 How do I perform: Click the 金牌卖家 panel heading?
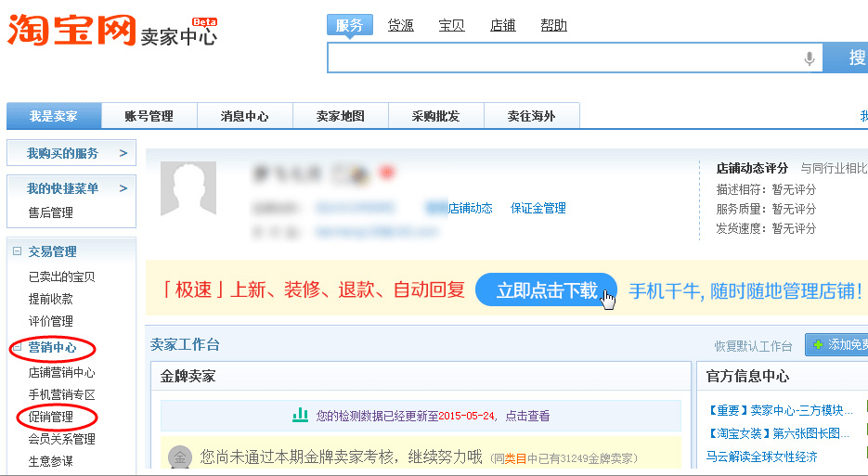tap(188, 377)
